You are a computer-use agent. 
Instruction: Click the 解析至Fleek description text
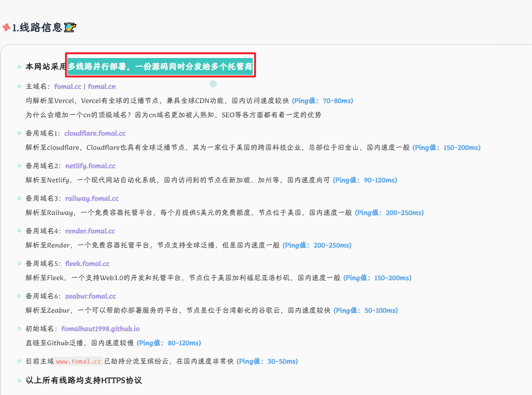183,278
